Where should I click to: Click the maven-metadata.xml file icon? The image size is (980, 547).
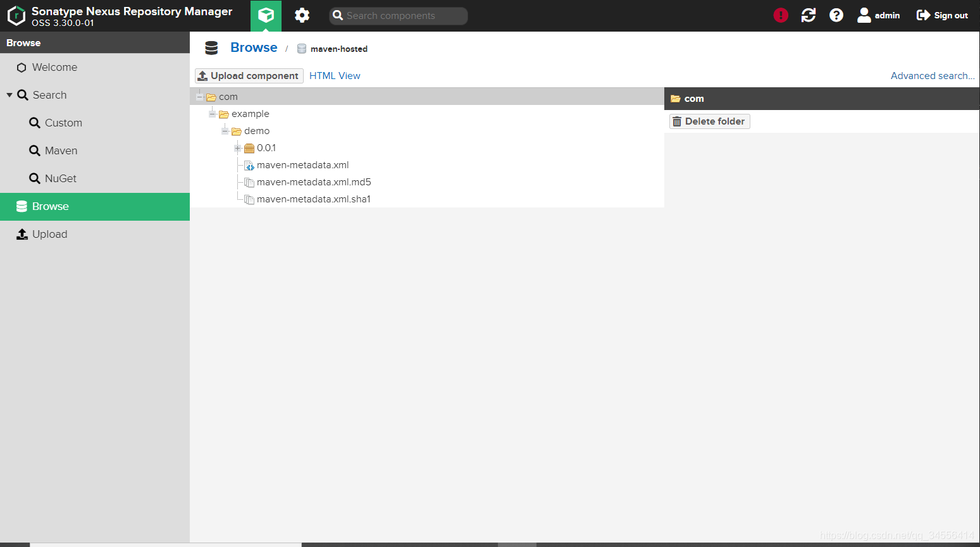249,166
